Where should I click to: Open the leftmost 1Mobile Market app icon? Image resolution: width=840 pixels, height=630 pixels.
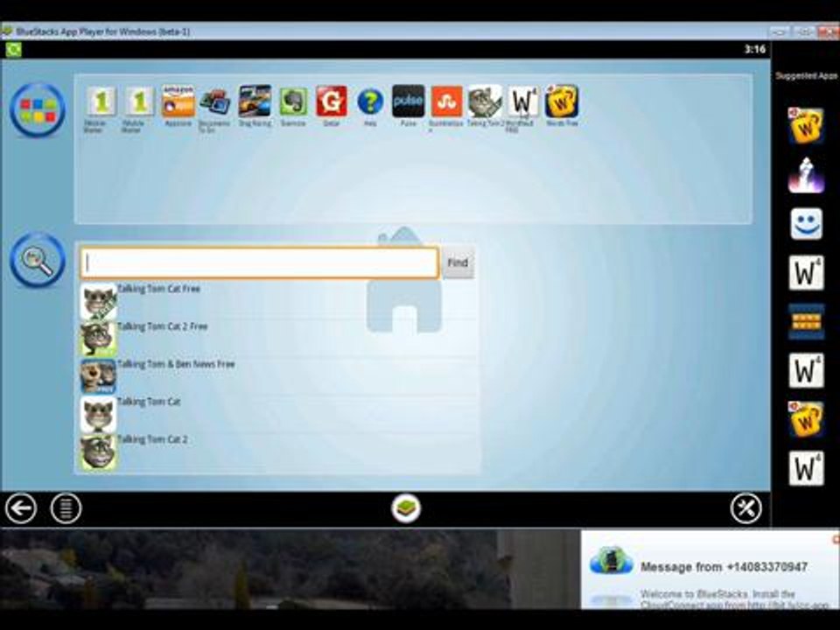(x=101, y=101)
